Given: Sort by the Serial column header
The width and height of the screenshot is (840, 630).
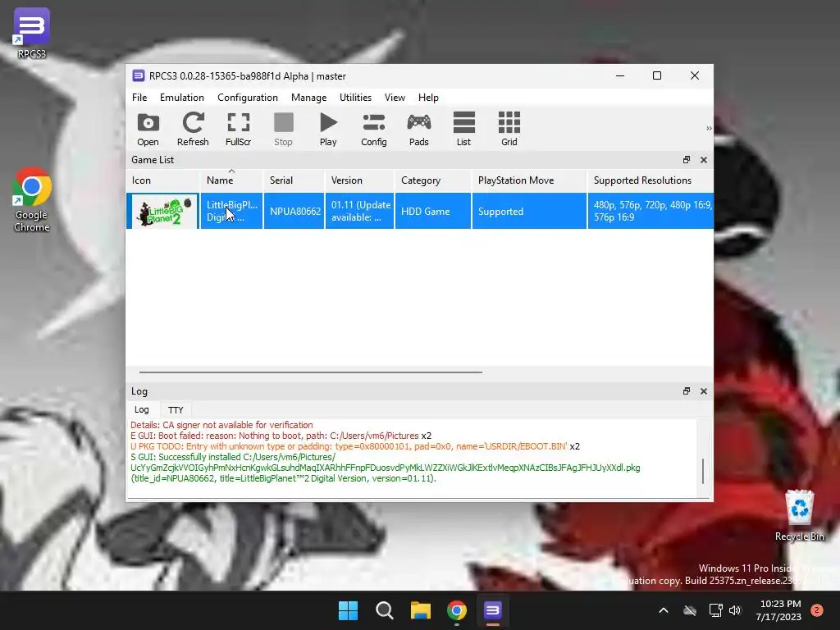Looking at the screenshot, I should (294, 180).
